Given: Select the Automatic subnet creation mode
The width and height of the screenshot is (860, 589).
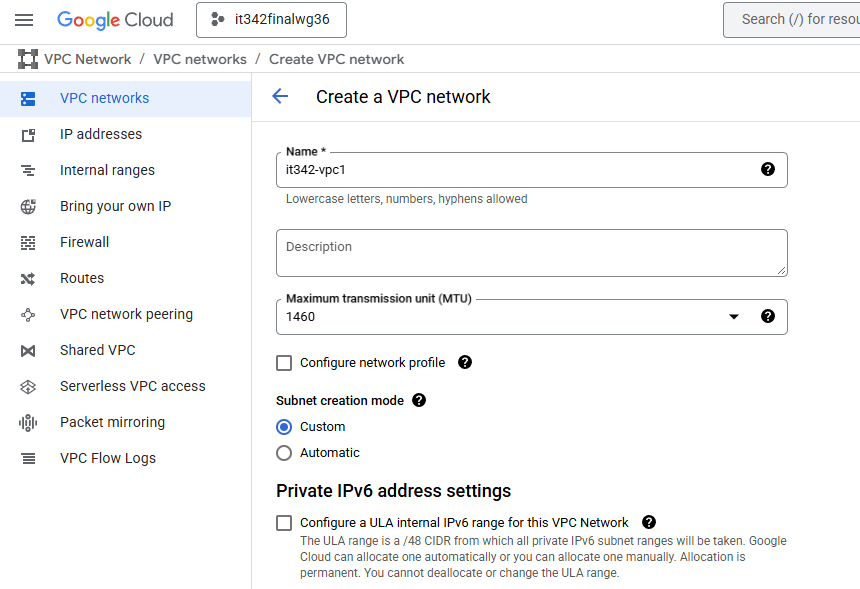Looking at the screenshot, I should point(284,453).
